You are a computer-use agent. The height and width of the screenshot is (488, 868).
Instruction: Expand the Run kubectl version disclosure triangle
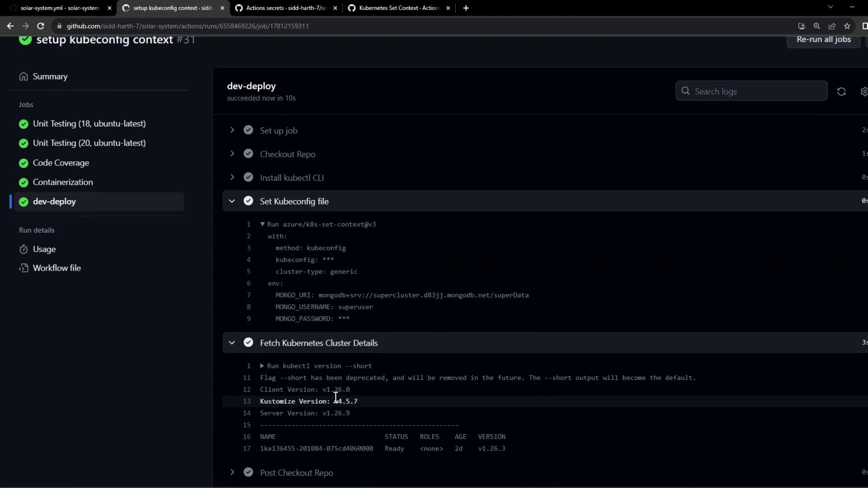tap(262, 366)
